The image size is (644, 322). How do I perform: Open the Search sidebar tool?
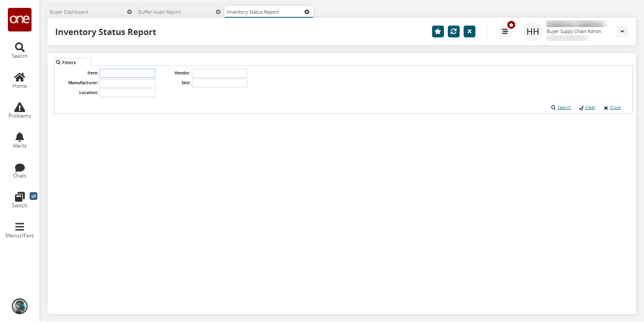point(20,50)
